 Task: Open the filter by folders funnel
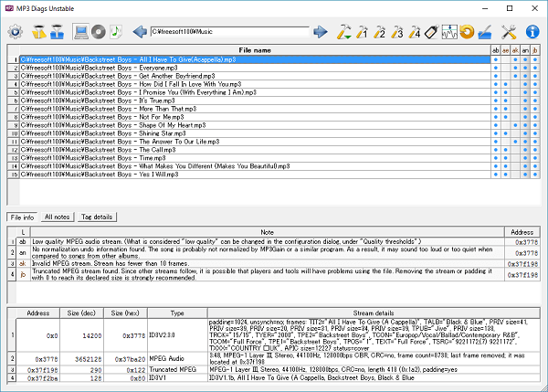point(57,32)
